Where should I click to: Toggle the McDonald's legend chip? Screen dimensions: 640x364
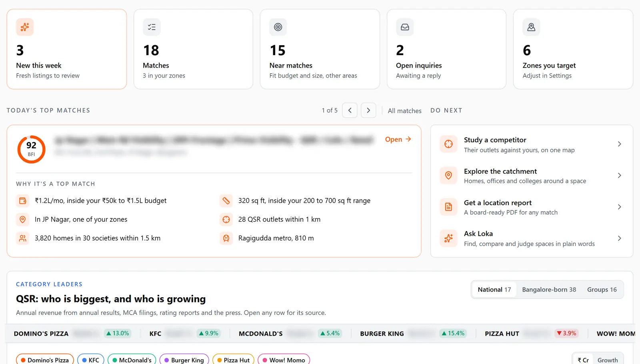[132, 360]
